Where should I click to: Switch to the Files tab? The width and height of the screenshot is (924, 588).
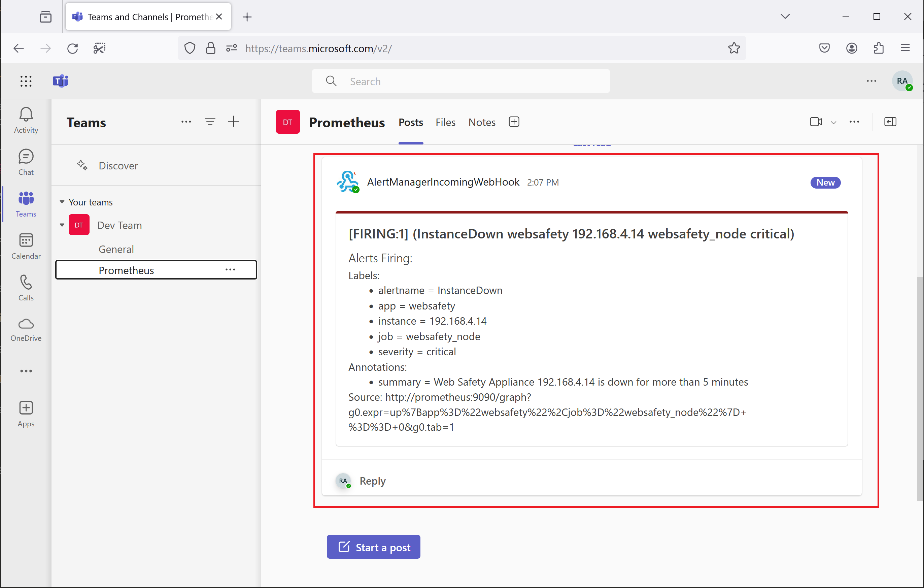pos(445,123)
